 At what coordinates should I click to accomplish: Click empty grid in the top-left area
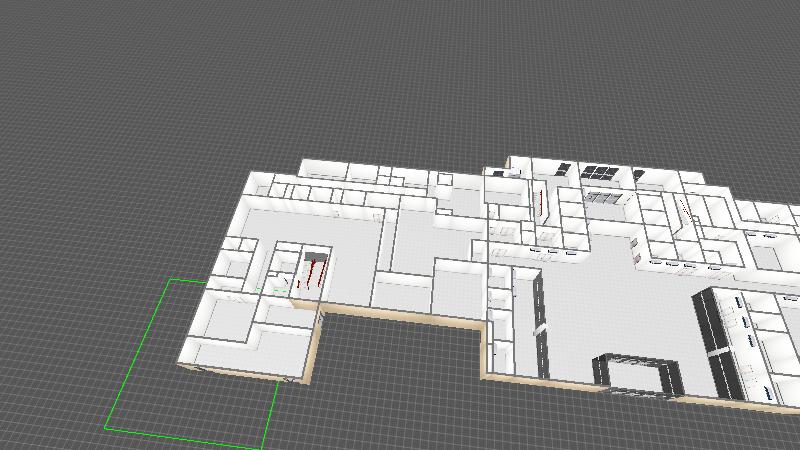(100, 80)
